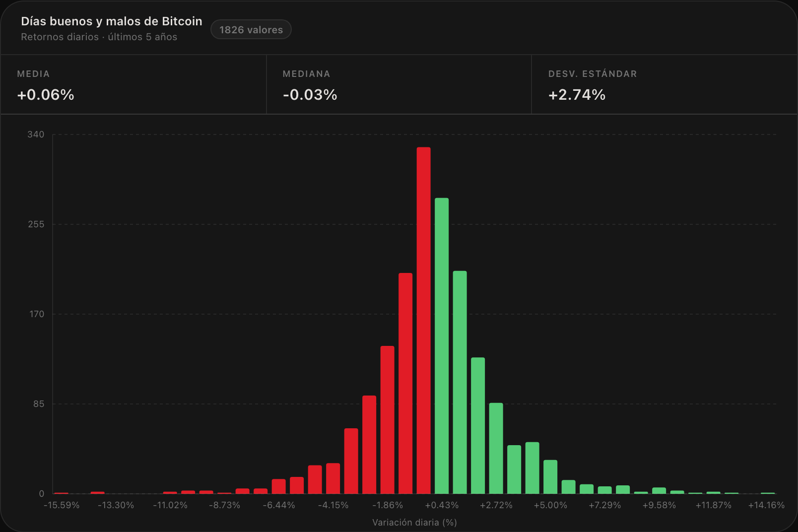This screenshot has height=532, width=798.
Task: Click the red bar above the -1.86% label
Action: coord(388,420)
